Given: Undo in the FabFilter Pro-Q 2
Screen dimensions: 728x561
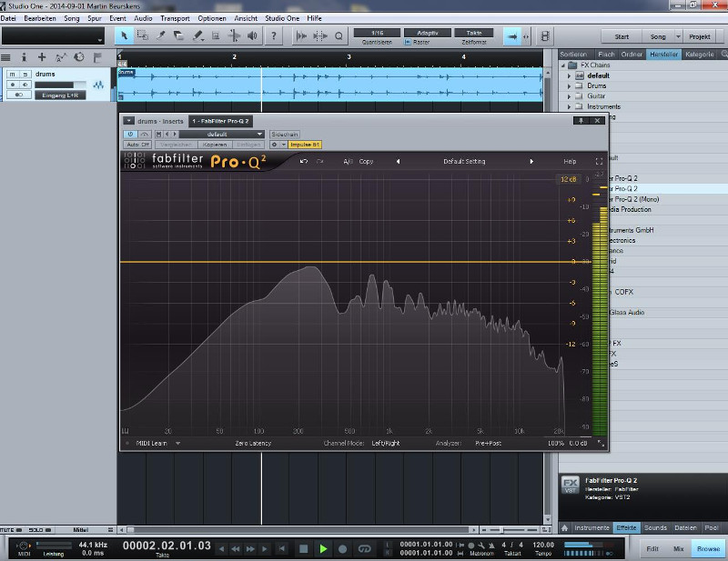Looking at the screenshot, I should click(304, 162).
